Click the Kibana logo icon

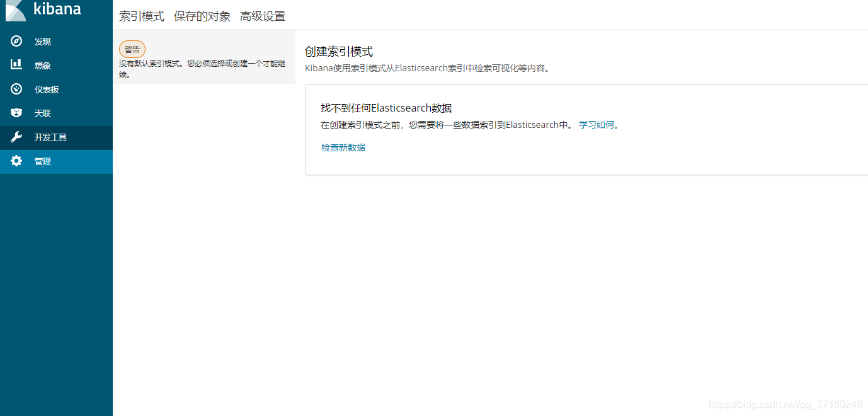coord(16,10)
